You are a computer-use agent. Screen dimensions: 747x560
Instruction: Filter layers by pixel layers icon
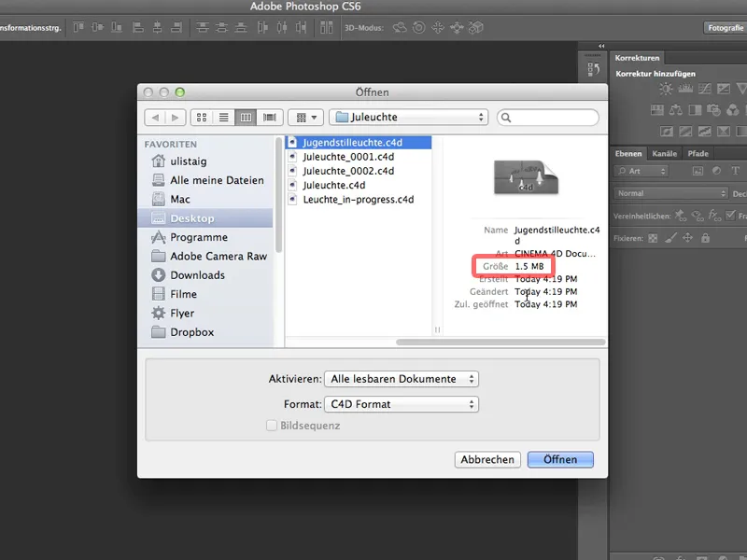[698, 171]
